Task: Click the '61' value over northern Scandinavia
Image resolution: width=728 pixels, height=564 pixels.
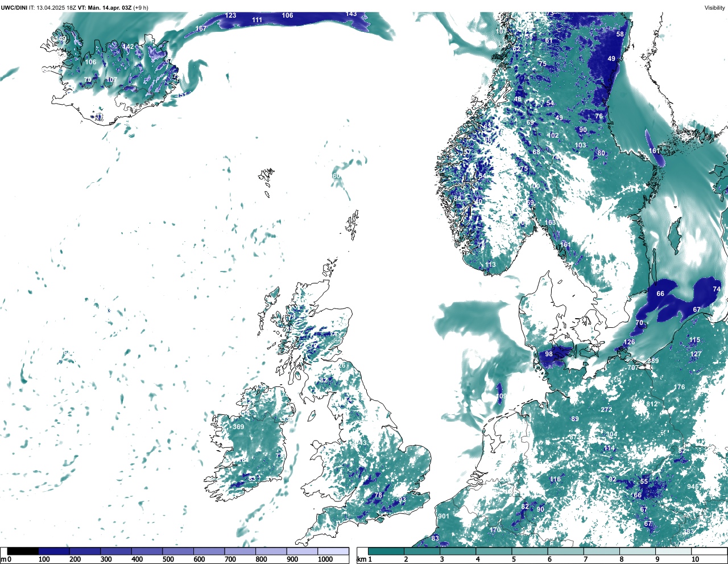Action: [x=549, y=40]
